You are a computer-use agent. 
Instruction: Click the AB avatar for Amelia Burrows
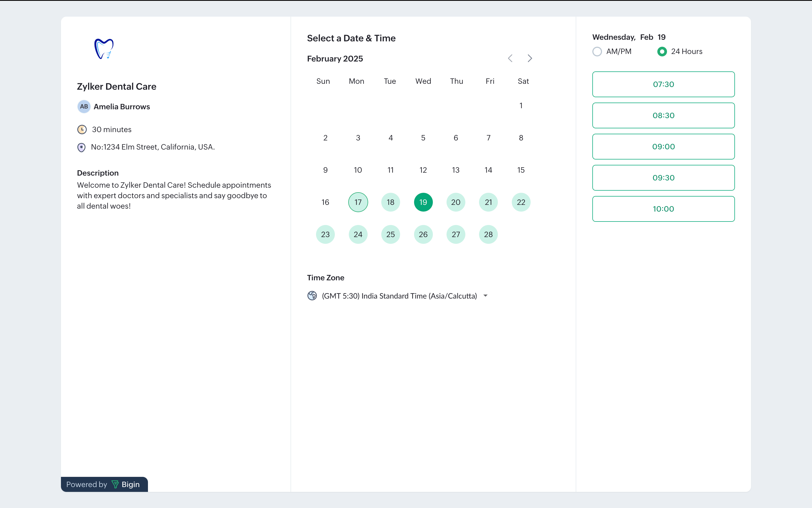click(x=84, y=107)
